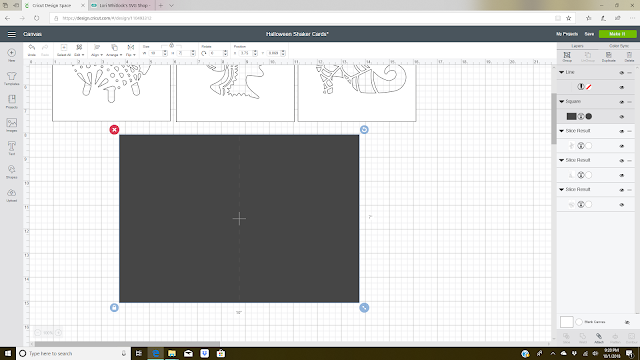This screenshot has height=360, width=640.
Task: Click the red delete handle on the square
Action: 114,130
